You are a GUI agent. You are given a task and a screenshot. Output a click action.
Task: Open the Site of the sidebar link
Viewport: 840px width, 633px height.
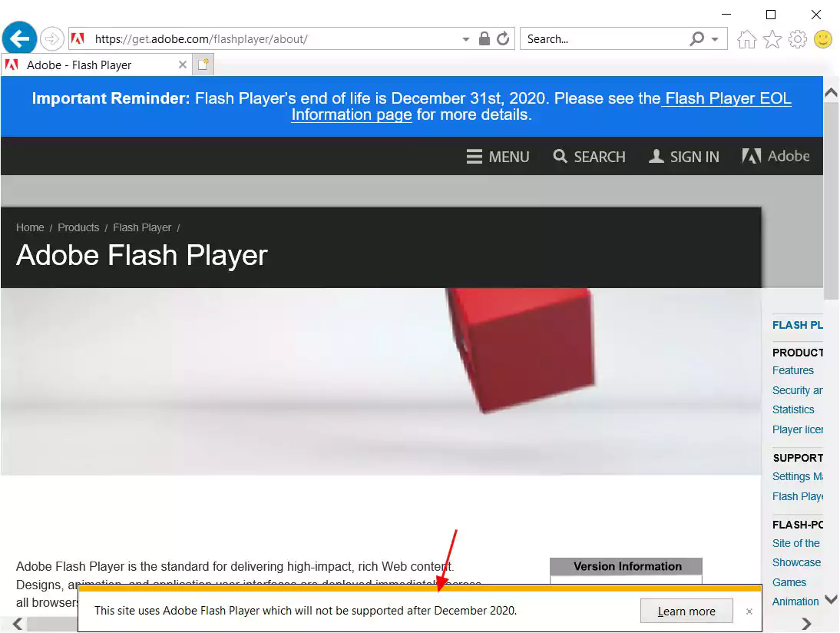coord(795,543)
